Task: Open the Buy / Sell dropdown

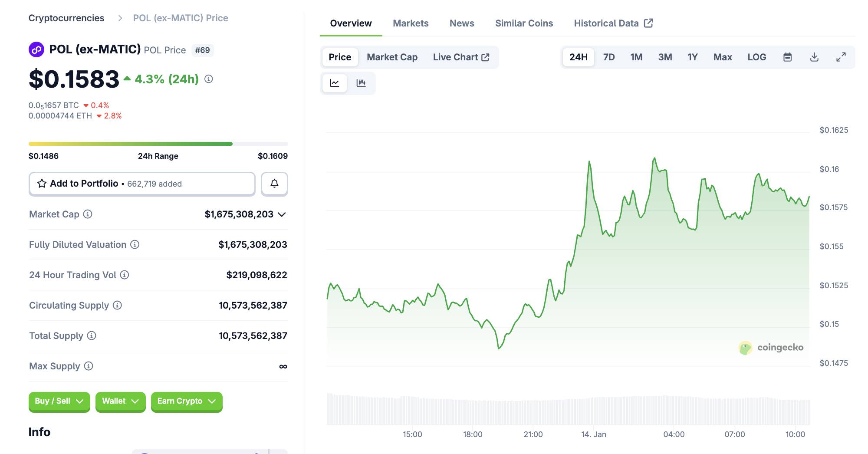Action: (59, 401)
